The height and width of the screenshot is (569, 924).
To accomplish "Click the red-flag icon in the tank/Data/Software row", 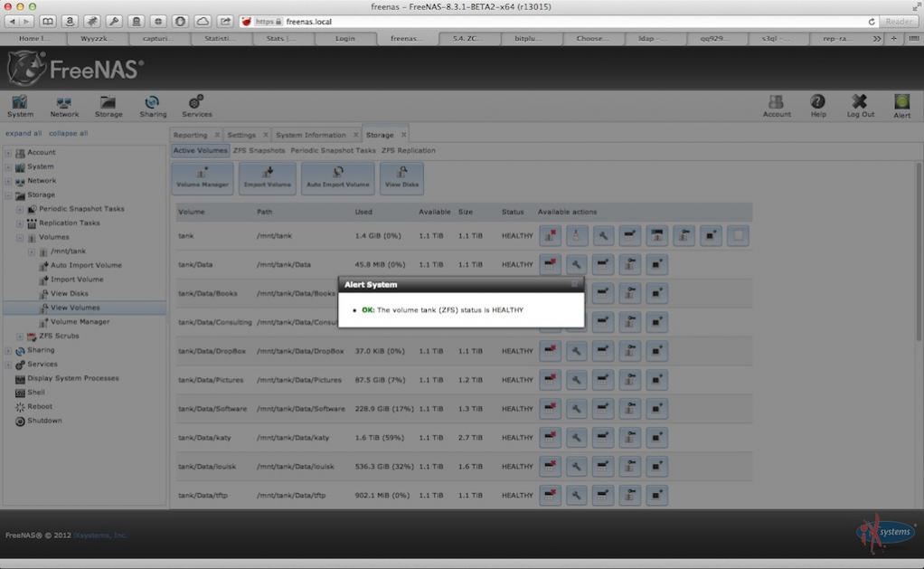I will tap(550, 409).
